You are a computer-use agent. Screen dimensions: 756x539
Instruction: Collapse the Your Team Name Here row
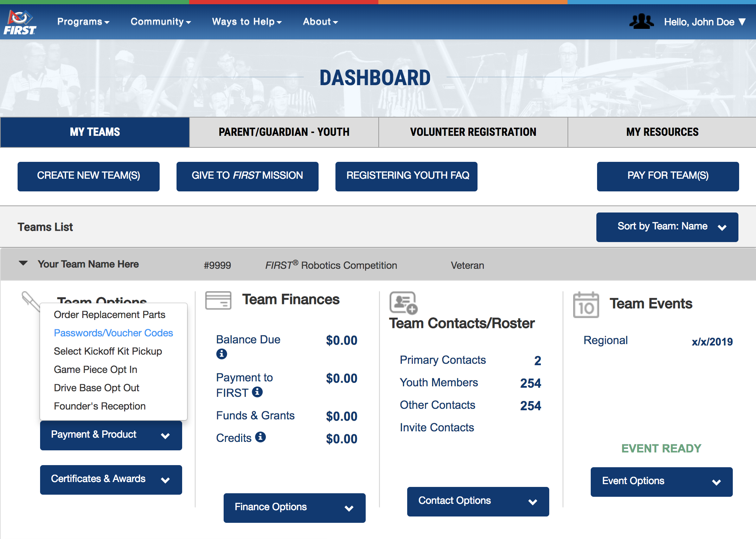23,264
